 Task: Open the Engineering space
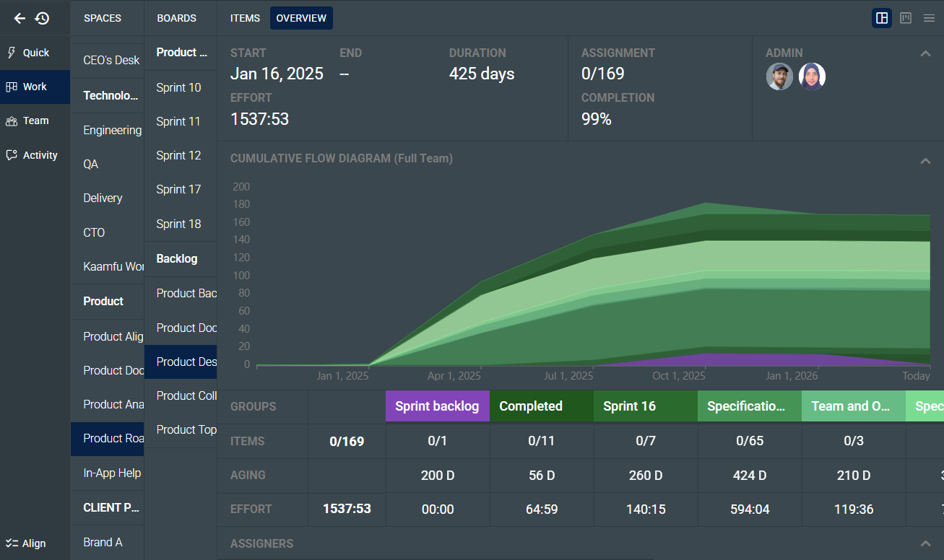pyautogui.click(x=112, y=130)
